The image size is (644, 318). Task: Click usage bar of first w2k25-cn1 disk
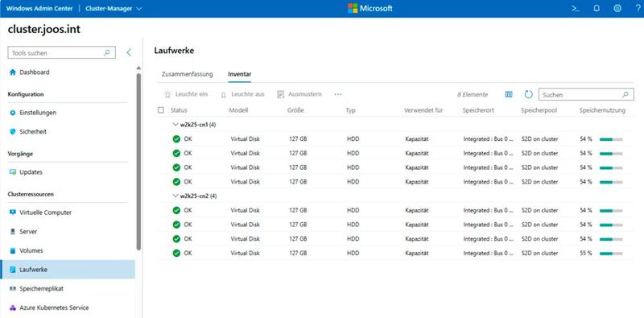click(x=611, y=139)
